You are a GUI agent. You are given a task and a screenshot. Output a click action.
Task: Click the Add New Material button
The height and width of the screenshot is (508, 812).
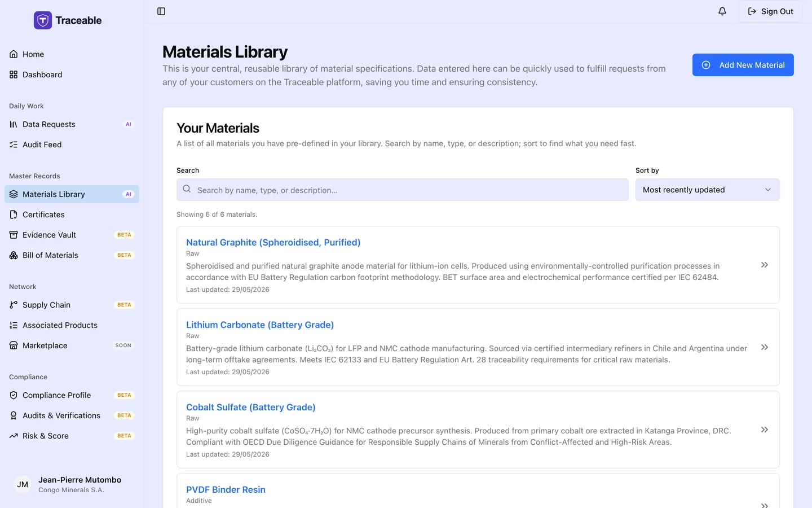click(x=743, y=65)
